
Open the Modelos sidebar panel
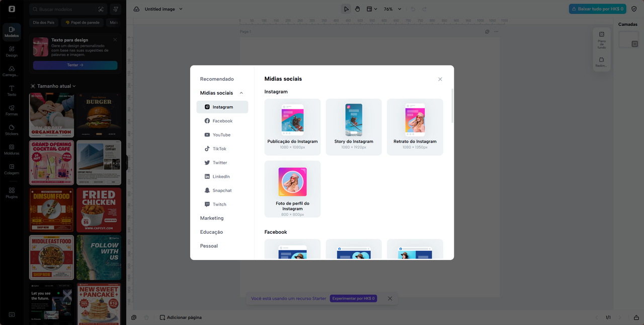click(12, 32)
